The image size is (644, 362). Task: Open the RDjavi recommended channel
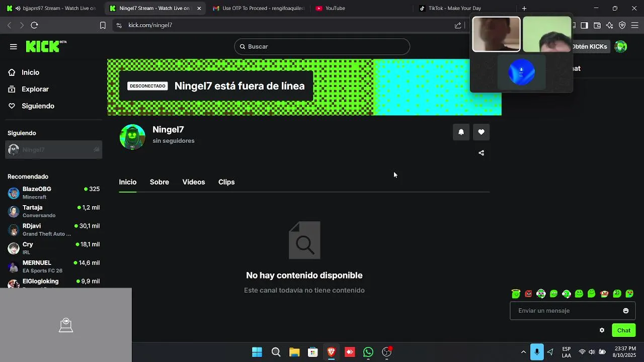54,230
